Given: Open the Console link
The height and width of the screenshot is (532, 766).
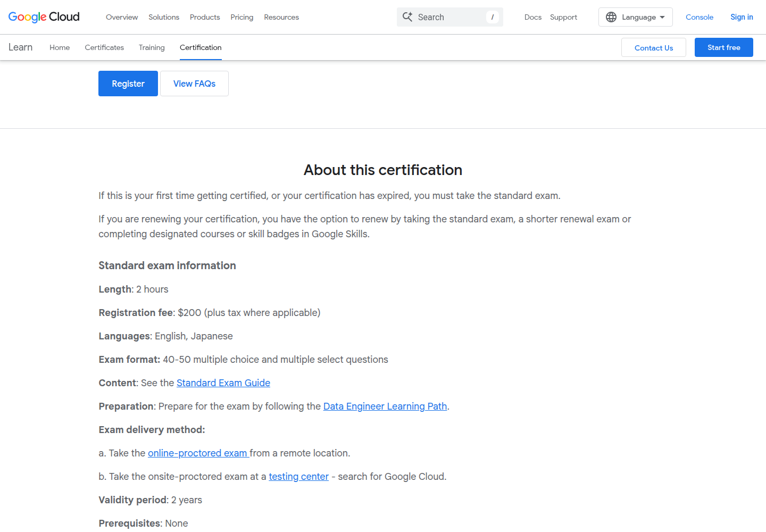Looking at the screenshot, I should coord(700,17).
